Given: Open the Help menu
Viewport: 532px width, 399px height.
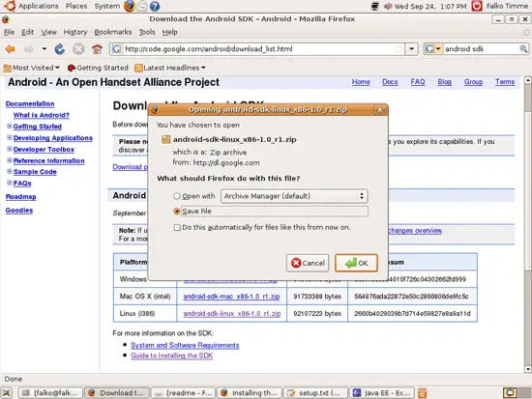Looking at the screenshot, I should [x=169, y=32].
